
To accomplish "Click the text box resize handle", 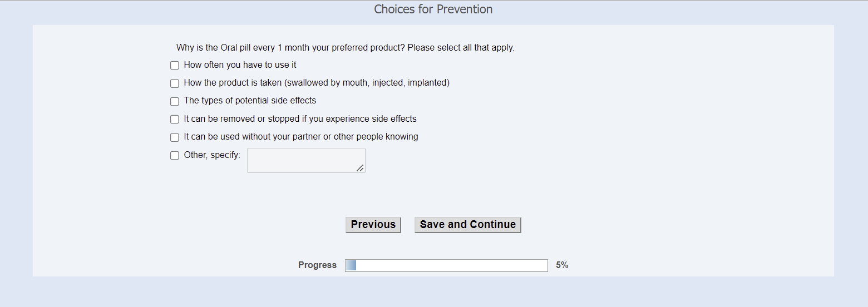I will pyautogui.click(x=361, y=168).
